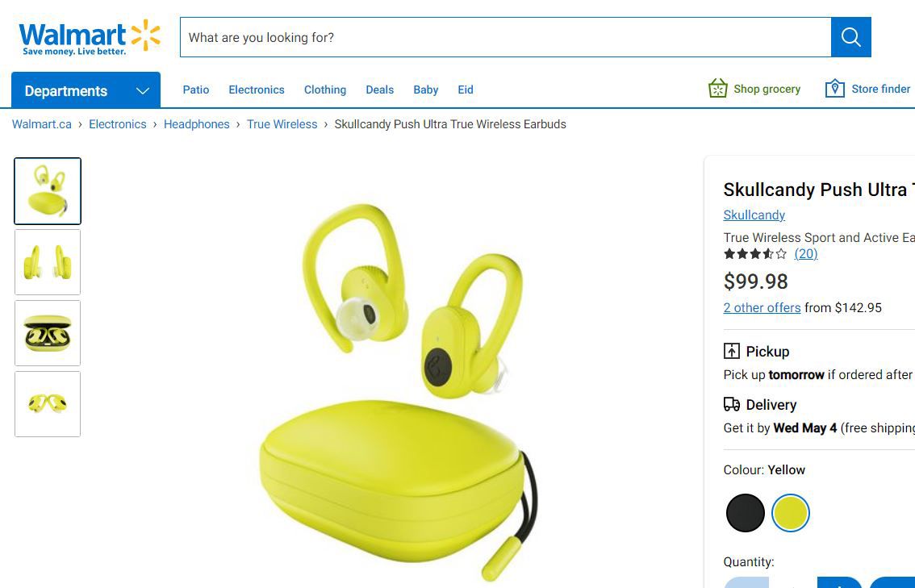Show the open charging case thumbnail
Viewport: 915px width, 588px height.
(x=48, y=333)
